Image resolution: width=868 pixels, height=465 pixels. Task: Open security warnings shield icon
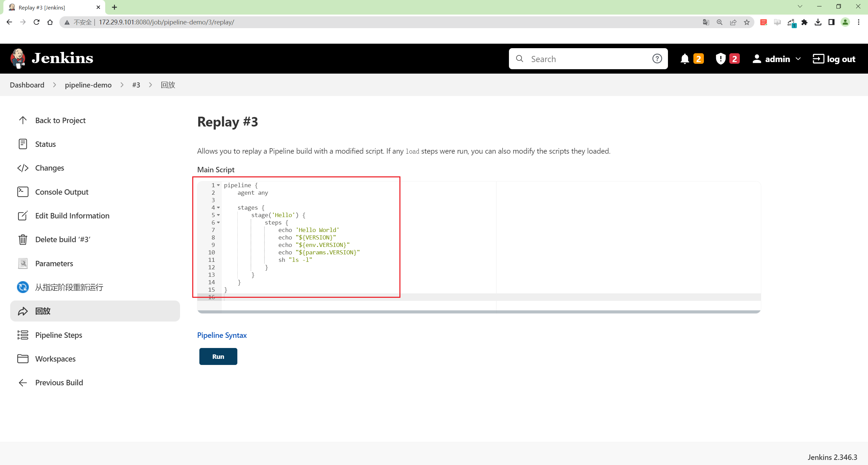click(721, 59)
